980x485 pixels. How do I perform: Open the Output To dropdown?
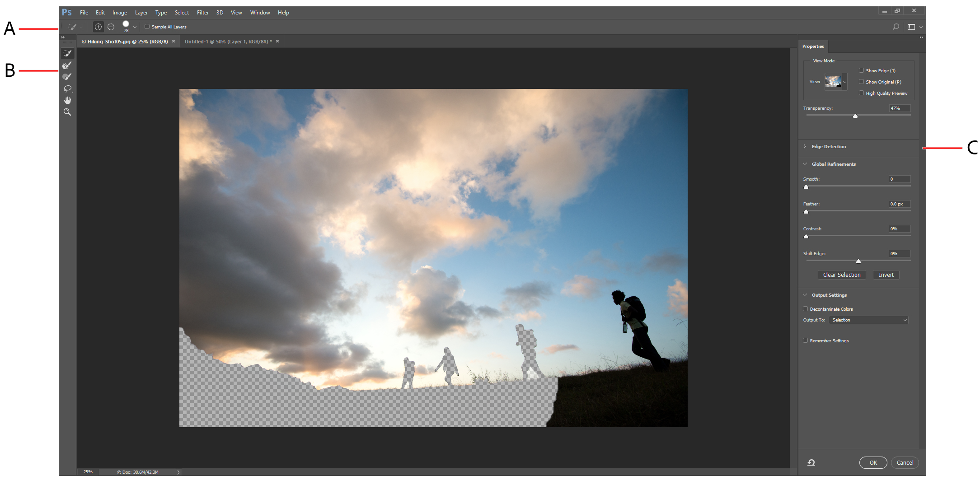click(868, 320)
